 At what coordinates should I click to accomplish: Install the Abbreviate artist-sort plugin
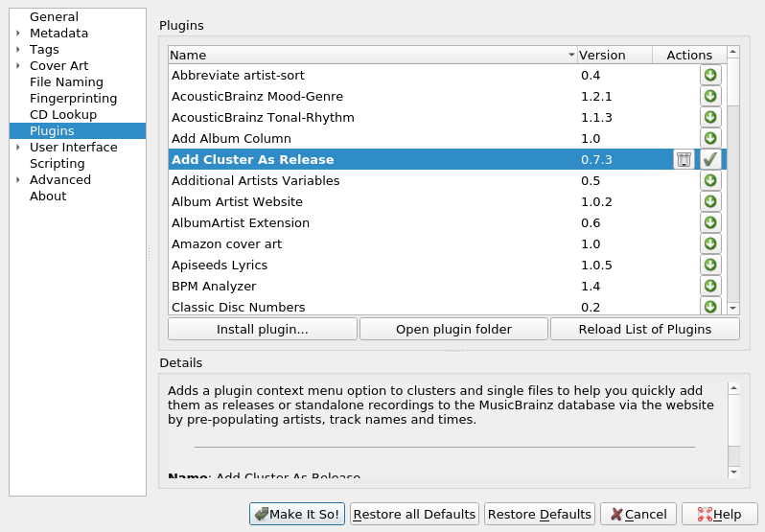pyautogui.click(x=710, y=75)
